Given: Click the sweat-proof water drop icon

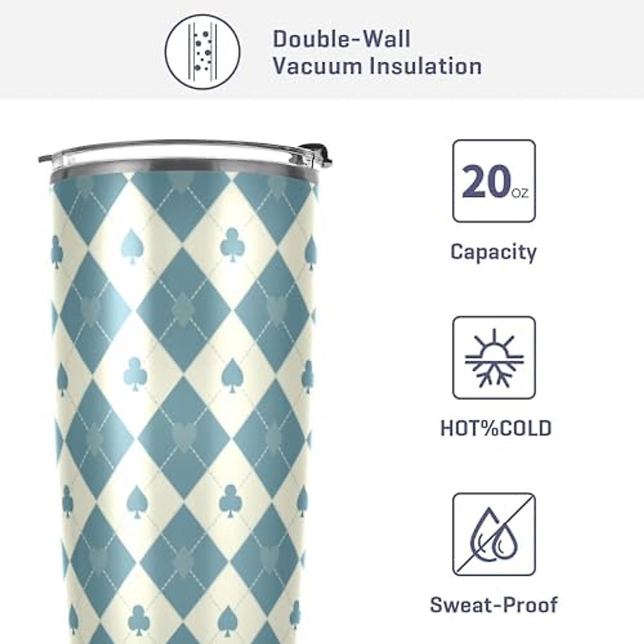Looking at the screenshot, I should pyautogui.click(x=494, y=535).
